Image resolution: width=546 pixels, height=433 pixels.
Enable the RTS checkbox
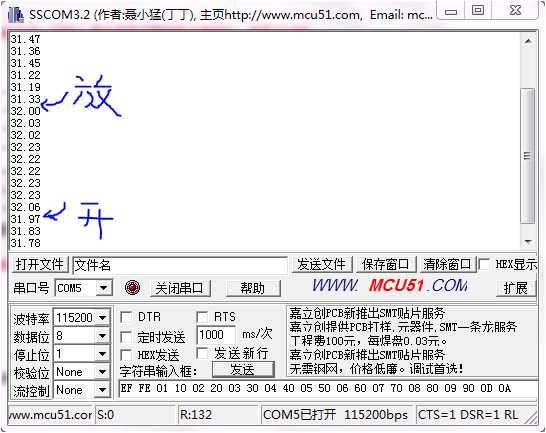coord(202,317)
